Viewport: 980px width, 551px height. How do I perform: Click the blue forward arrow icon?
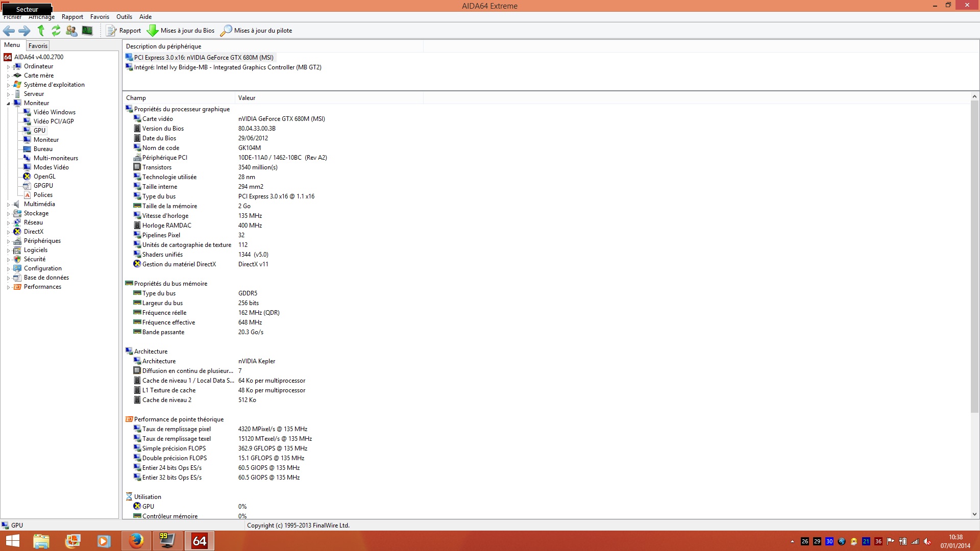point(24,31)
